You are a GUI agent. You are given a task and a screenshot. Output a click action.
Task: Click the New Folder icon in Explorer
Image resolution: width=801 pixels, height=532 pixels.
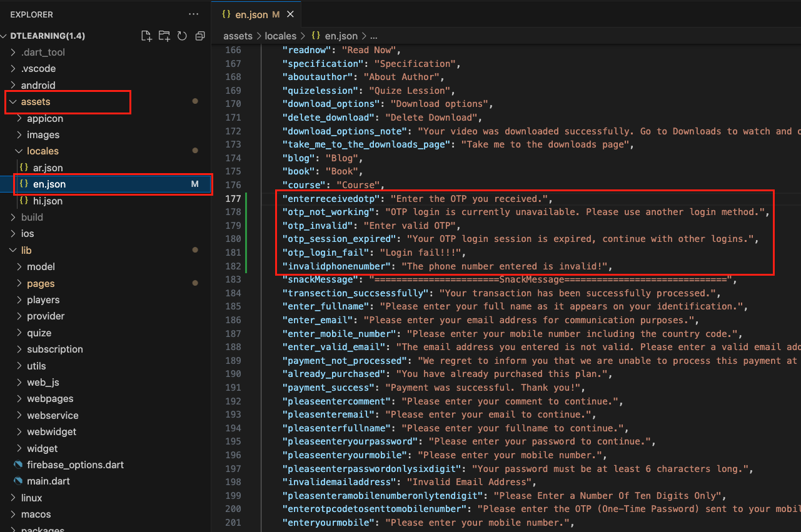tap(164, 36)
